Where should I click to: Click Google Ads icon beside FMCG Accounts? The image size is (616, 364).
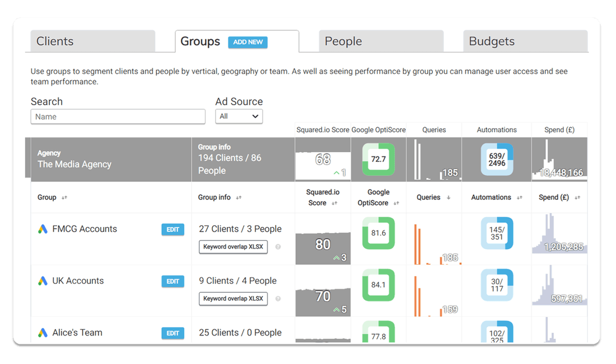tap(43, 229)
